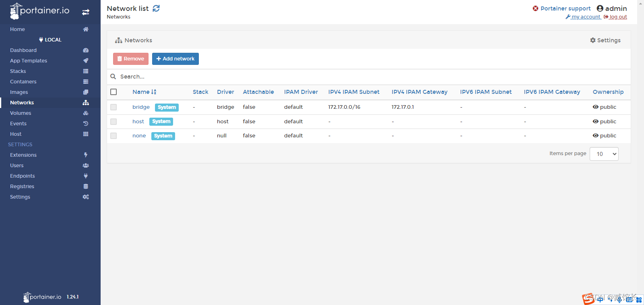The image size is (644, 305).
Task: Sort the table by Name column
Action: point(144,92)
